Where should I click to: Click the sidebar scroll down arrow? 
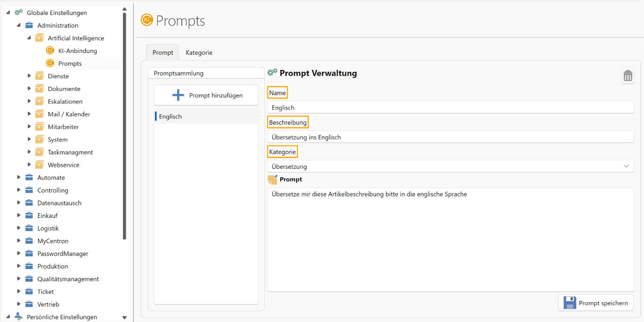125,317
